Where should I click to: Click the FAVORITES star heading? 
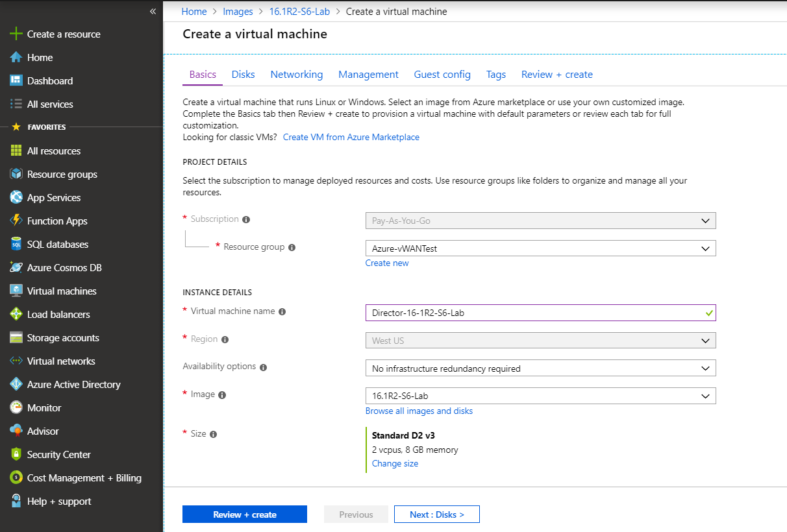click(x=39, y=127)
